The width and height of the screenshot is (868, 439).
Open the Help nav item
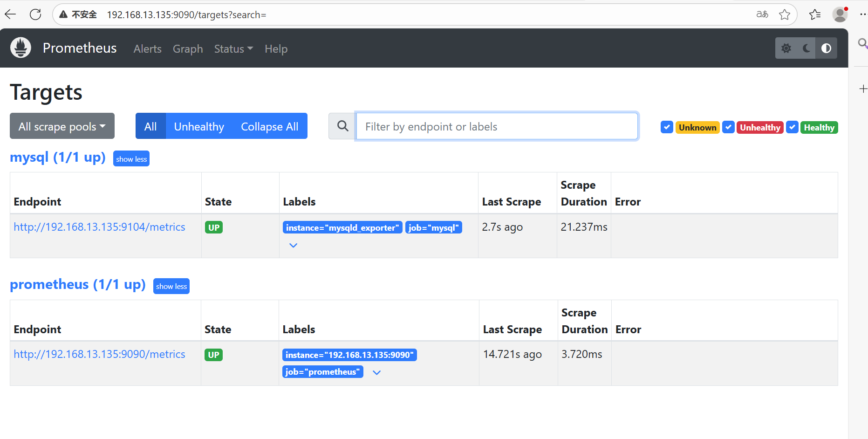(x=276, y=48)
